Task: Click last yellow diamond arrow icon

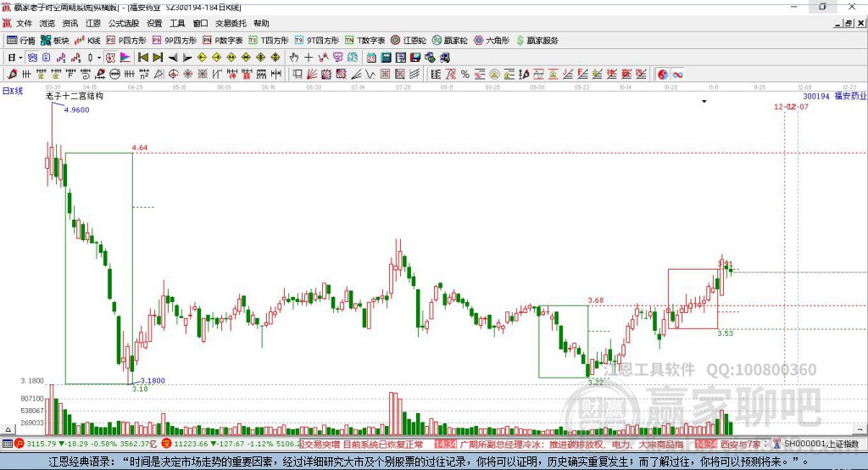Action: [275, 58]
